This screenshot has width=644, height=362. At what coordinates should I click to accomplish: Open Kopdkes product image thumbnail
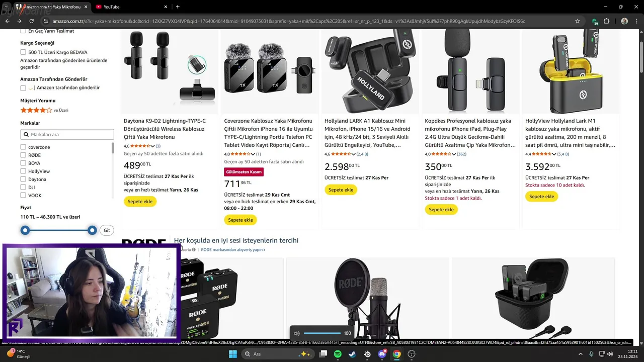click(x=470, y=71)
